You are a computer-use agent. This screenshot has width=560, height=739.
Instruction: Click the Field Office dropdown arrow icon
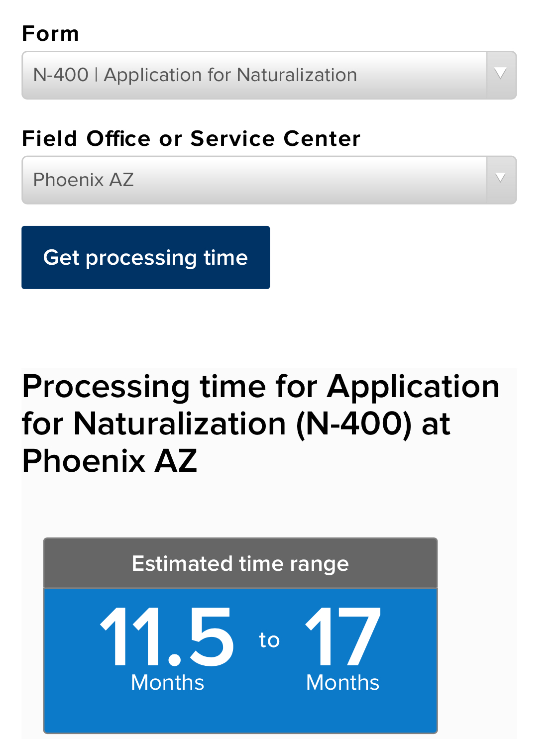[501, 180]
